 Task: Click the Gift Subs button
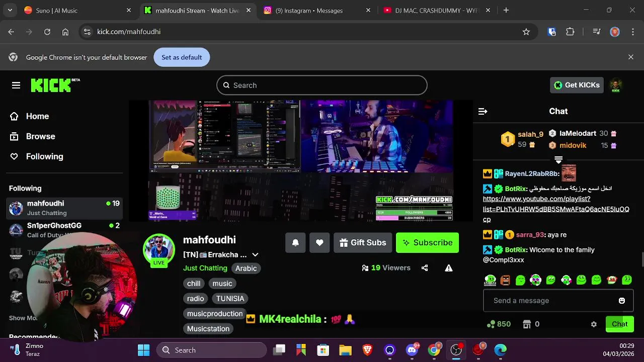click(363, 243)
